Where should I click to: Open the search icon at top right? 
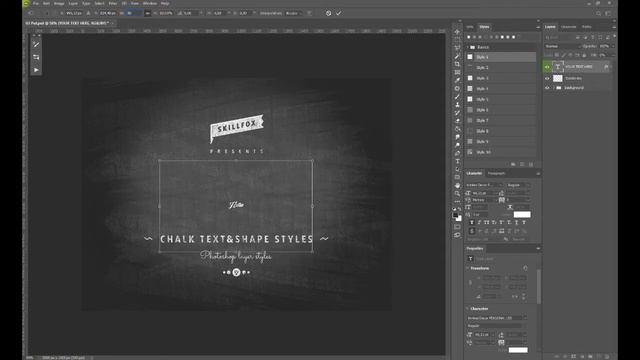598,13
